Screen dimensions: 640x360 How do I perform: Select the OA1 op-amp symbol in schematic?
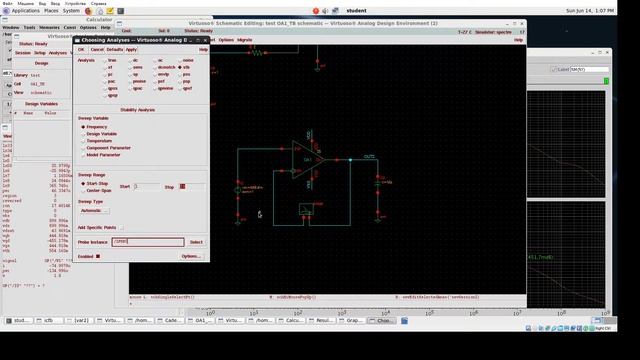308,160
